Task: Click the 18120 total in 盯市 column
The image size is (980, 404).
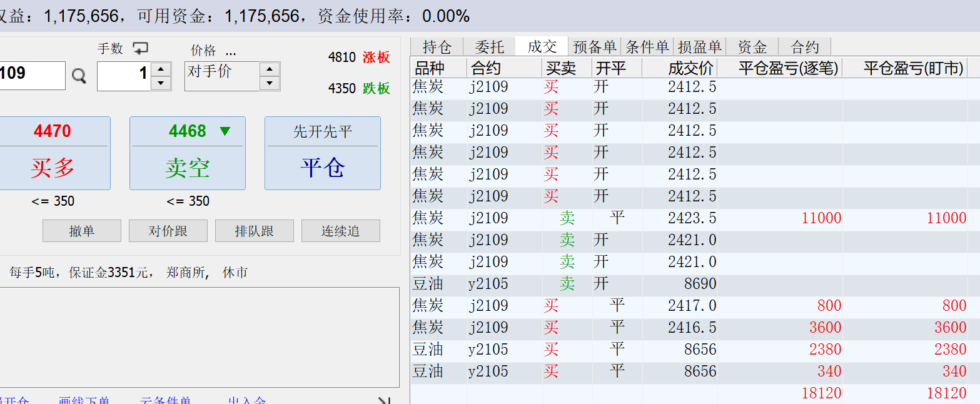Action: (x=947, y=393)
